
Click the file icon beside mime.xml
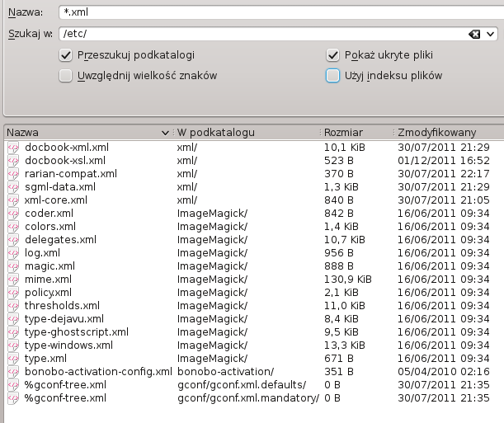pyautogui.click(x=12, y=280)
